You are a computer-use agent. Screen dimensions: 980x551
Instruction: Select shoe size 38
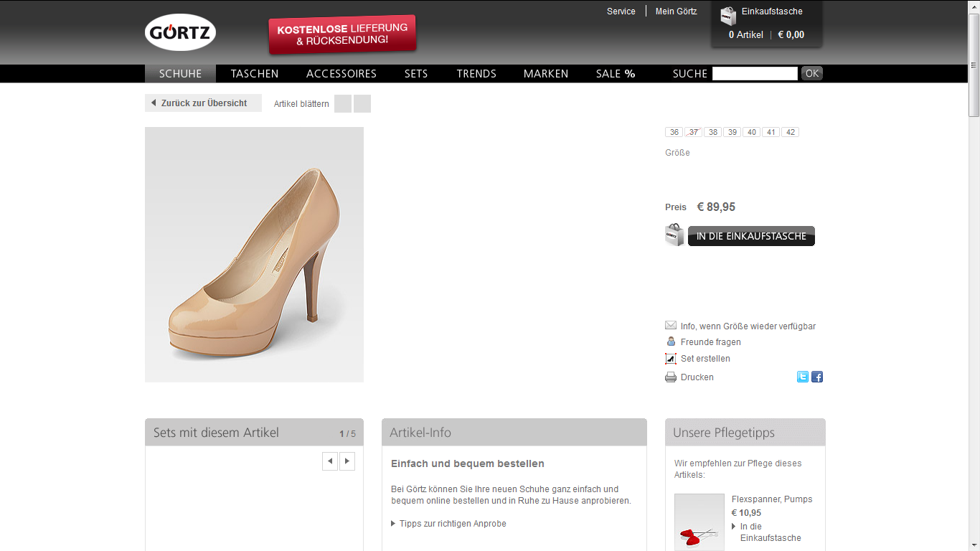point(712,132)
